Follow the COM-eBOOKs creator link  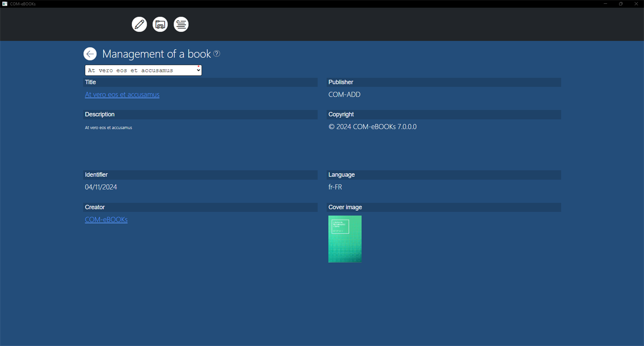tap(106, 219)
